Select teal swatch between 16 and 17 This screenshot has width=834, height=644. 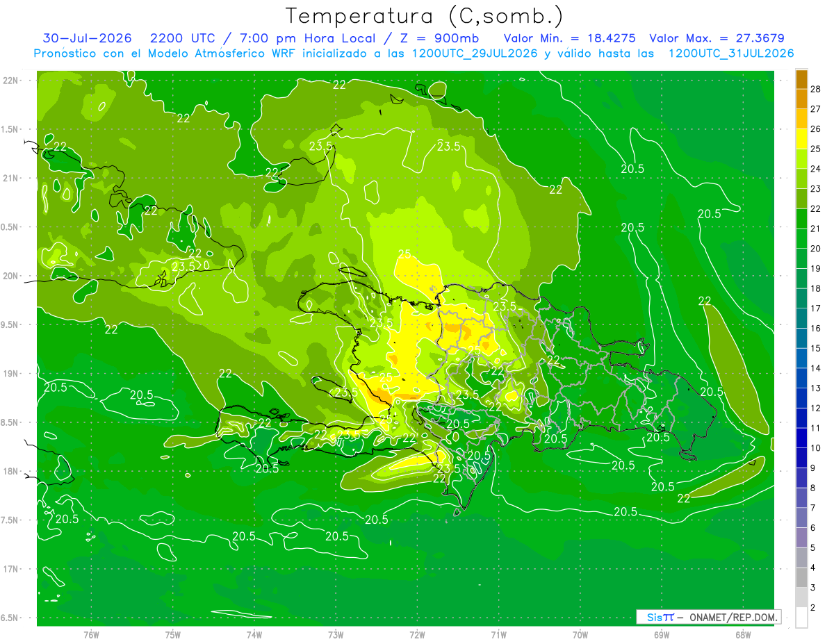pos(801,318)
